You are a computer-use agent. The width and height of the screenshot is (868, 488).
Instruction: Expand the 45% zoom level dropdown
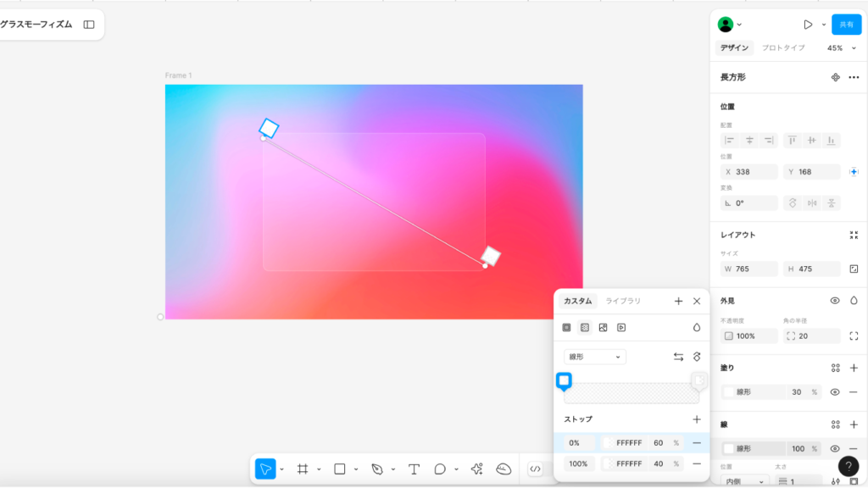point(842,48)
